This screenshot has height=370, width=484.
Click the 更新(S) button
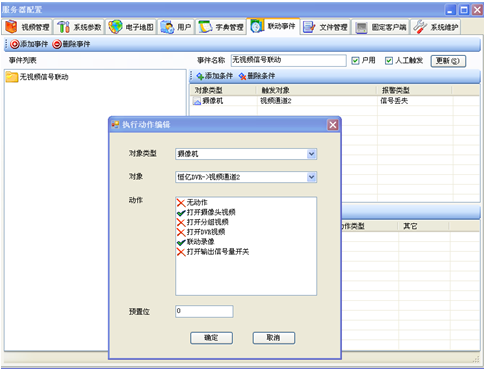448,61
